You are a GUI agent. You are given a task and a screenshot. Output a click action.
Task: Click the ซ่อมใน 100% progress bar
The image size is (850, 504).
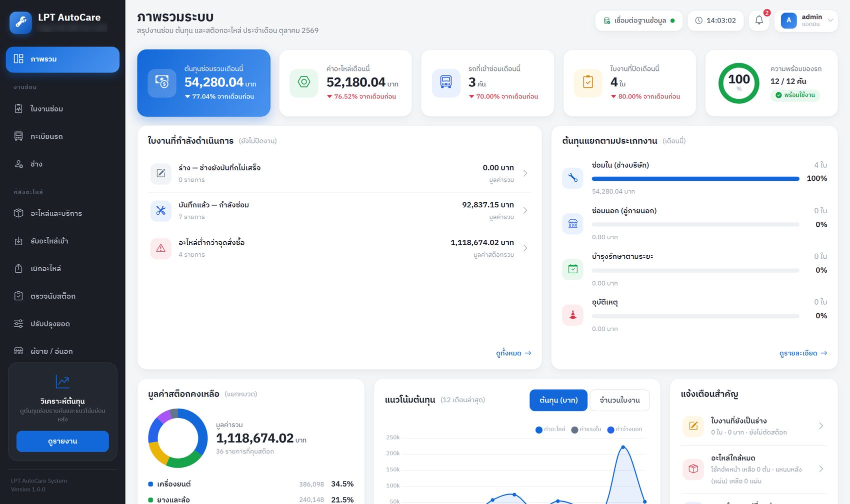click(695, 179)
